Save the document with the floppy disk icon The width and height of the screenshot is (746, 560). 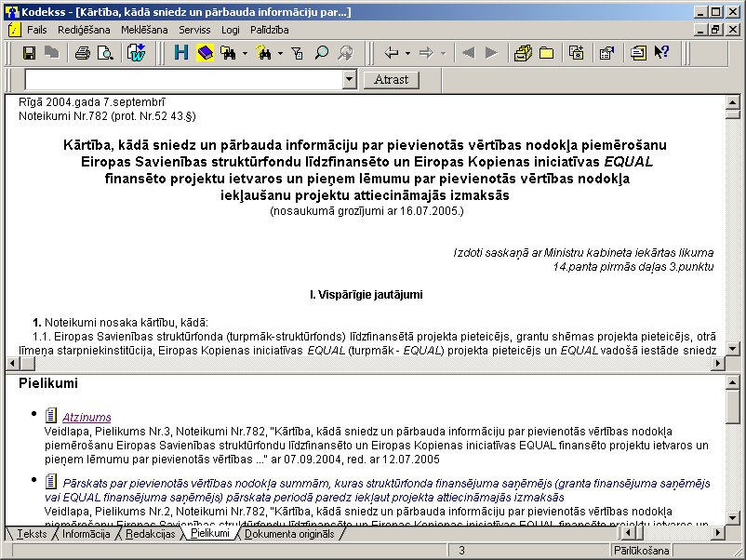tap(29, 53)
